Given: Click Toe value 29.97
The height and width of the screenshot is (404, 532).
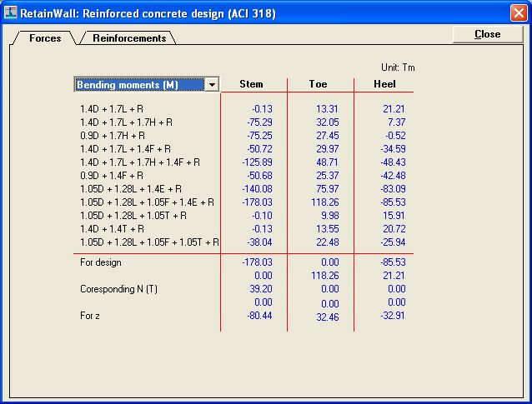Looking at the screenshot, I should pyautogui.click(x=328, y=149).
